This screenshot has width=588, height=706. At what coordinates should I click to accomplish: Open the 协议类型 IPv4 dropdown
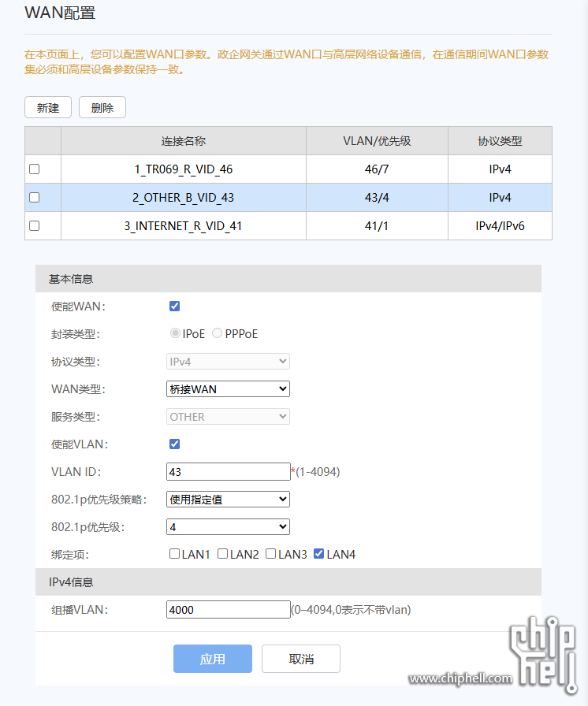[x=228, y=362]
